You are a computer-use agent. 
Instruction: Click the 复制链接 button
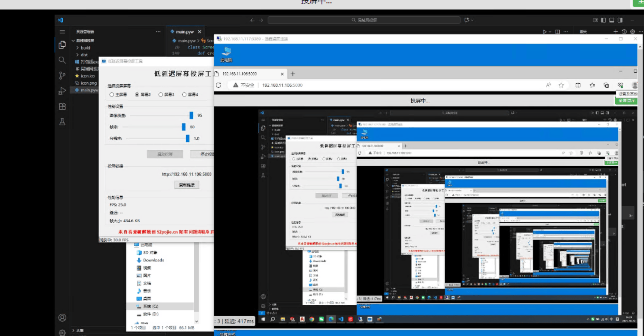click(x=187, y=185)
